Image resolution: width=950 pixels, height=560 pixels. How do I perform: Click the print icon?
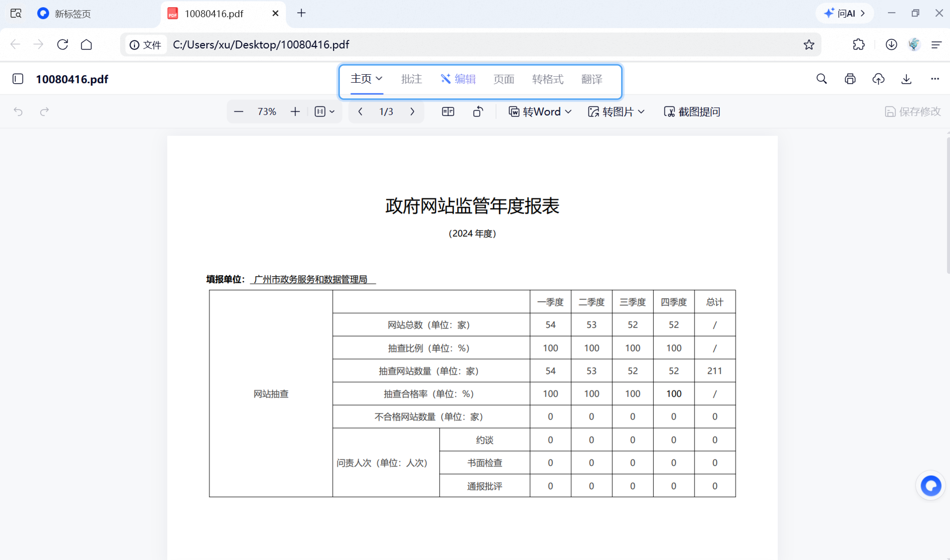click(850, 79)
